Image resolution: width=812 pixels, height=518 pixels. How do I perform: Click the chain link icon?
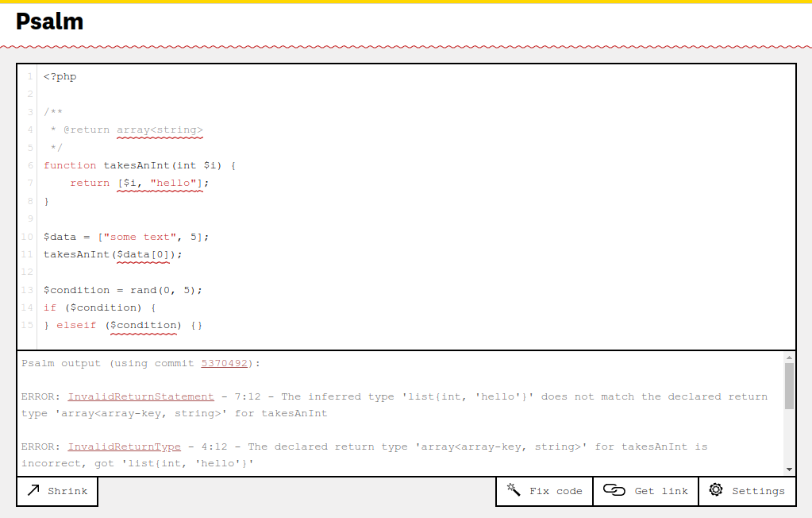(x=614, y=490)
